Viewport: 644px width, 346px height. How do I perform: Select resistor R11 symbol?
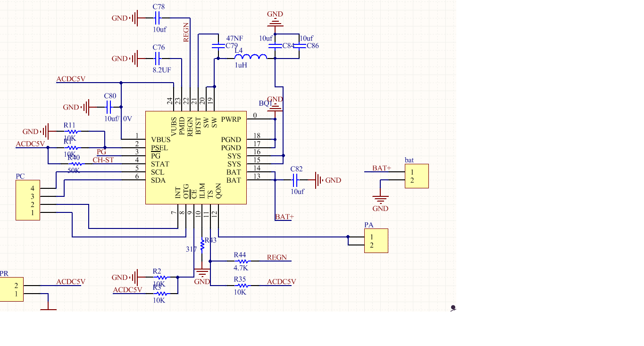tap(71, 132)
